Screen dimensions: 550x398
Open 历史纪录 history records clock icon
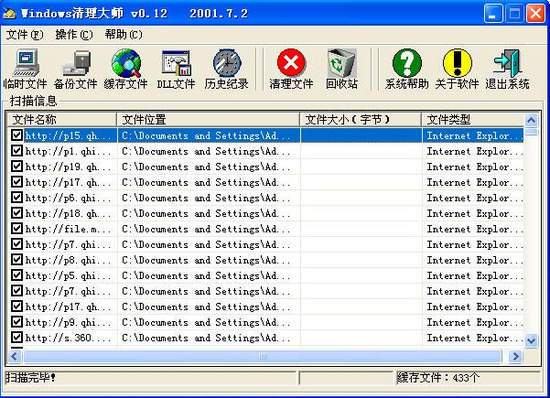tap(227, 69)
